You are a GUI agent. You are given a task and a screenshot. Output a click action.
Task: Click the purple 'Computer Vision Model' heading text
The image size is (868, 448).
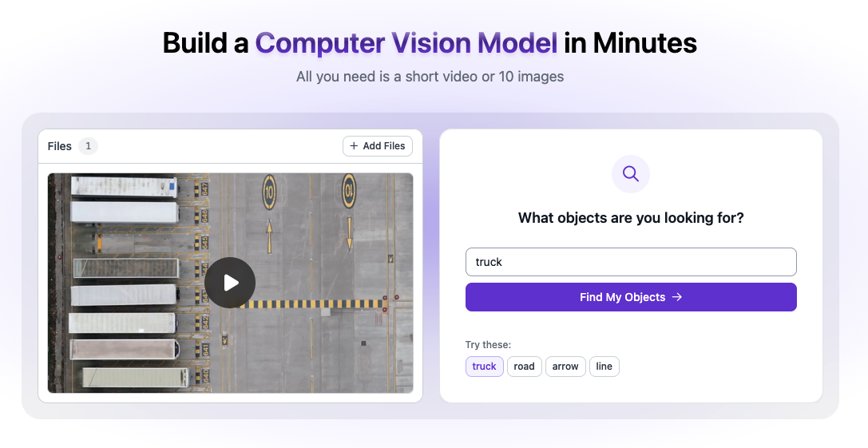[x=406, y=43]
